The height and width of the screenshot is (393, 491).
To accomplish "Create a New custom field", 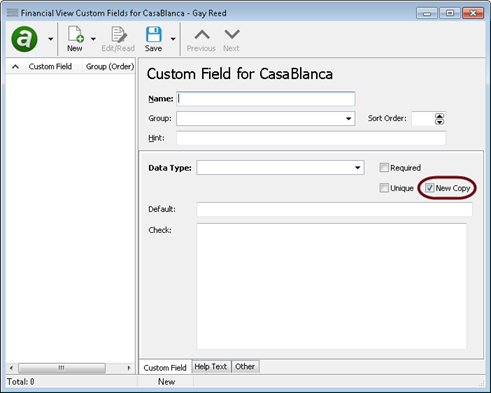I will tap(75, 39).
